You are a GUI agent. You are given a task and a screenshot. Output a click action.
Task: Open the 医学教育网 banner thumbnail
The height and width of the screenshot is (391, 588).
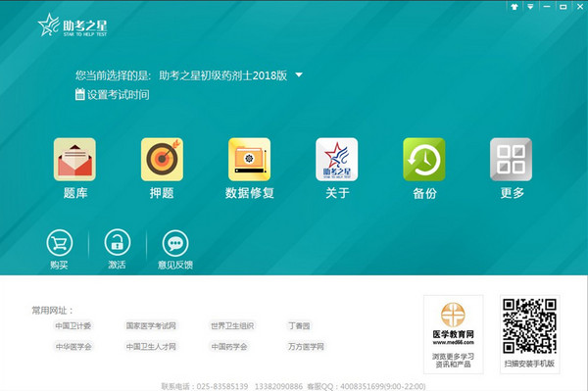point(453,333)
